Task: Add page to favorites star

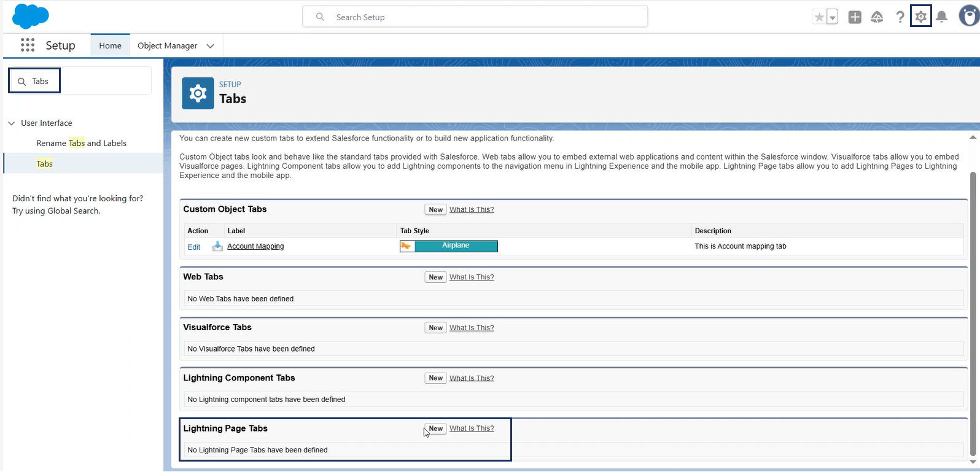Action: [x=819, y=17]
